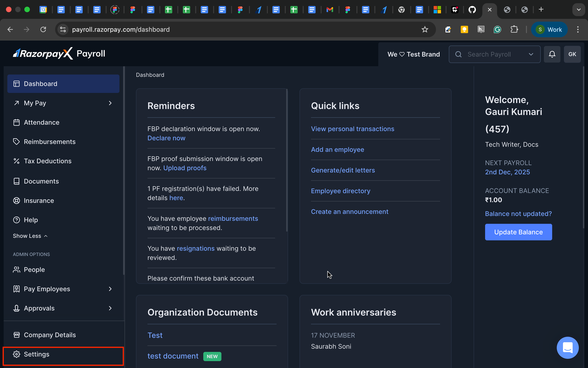
Task: Expand the Approvals submenu chevron
Action: pos(110,308)
